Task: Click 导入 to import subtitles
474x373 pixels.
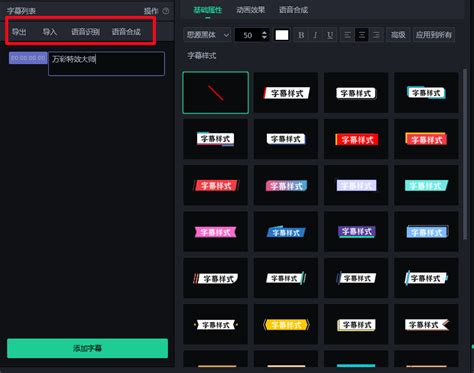Action: pos(50,32)
